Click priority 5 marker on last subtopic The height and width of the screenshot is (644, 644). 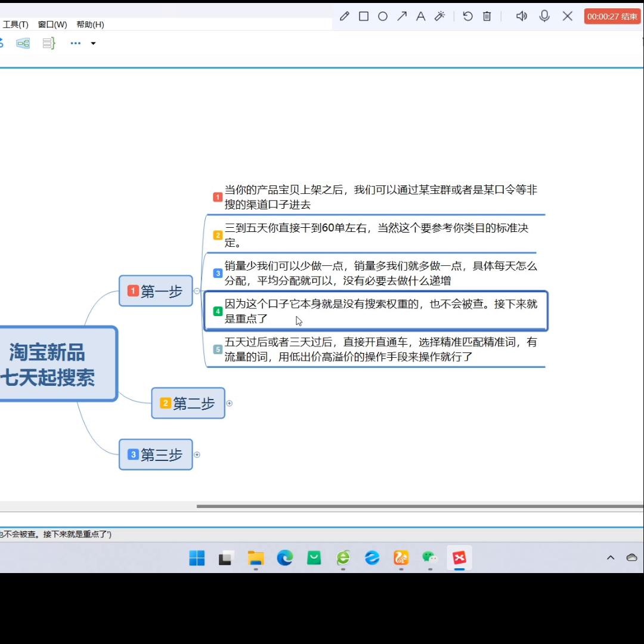218,349
